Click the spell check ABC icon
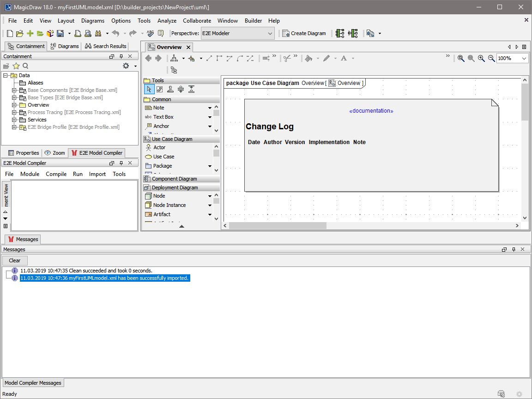The image size is (532, 399). pos(150,33)
